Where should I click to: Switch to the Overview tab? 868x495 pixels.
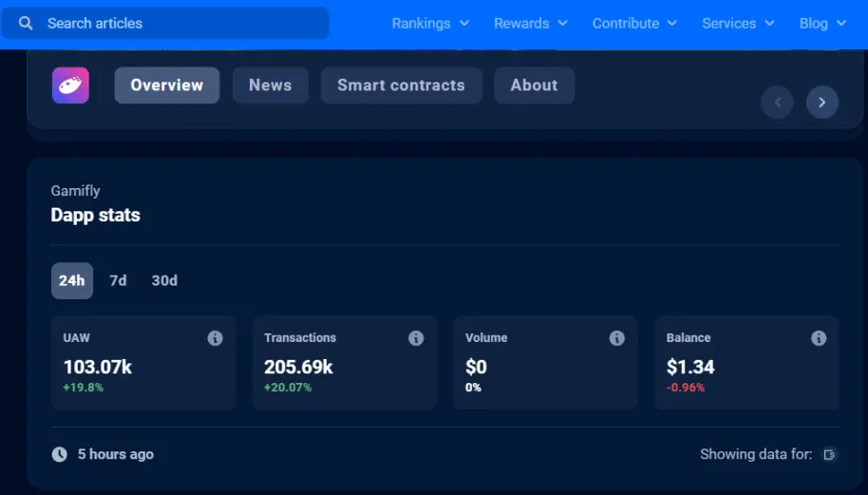pyautogui.click(x=166, y=86)
